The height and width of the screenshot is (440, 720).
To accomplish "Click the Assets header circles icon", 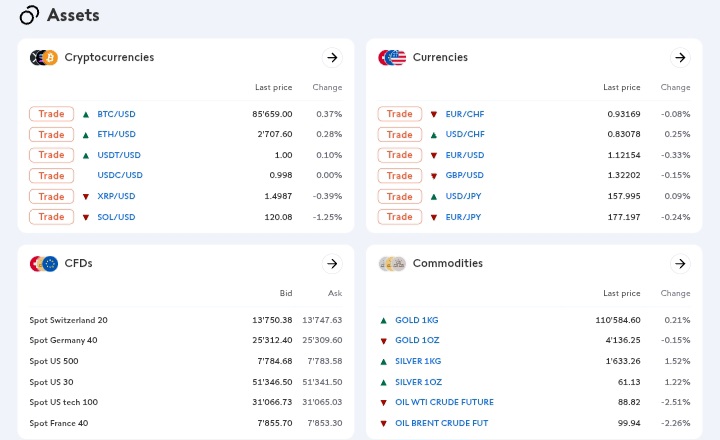I will pos(29,15).
